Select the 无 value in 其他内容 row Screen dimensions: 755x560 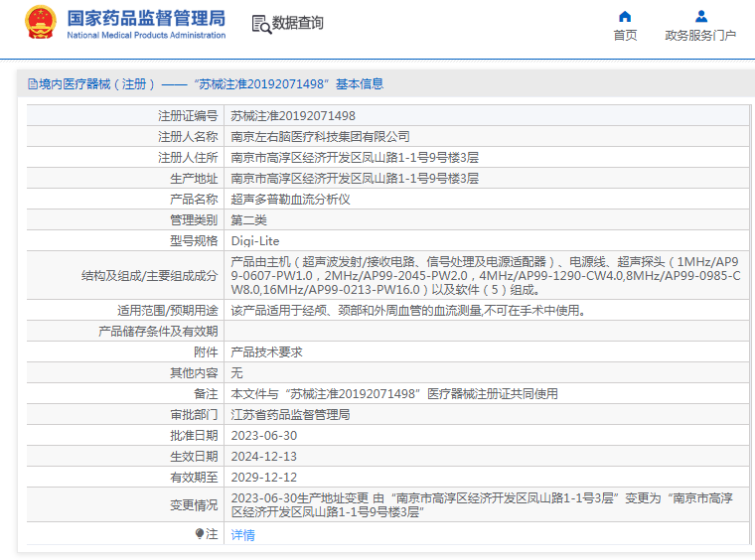236,373
